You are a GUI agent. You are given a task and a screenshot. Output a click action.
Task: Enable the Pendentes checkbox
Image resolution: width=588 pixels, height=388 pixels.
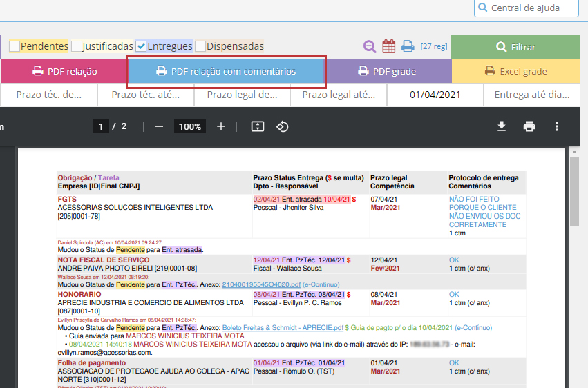click(15, 46)
